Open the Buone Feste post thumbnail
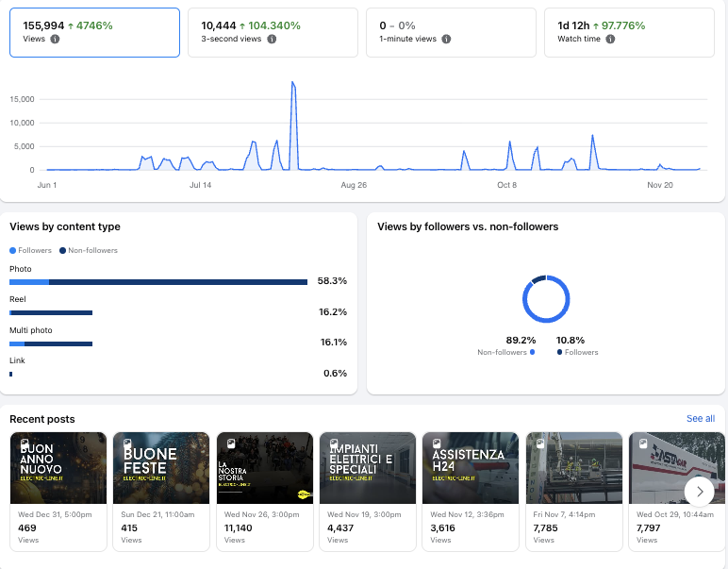Screen dimensions: 728x569 coord(161,468)
